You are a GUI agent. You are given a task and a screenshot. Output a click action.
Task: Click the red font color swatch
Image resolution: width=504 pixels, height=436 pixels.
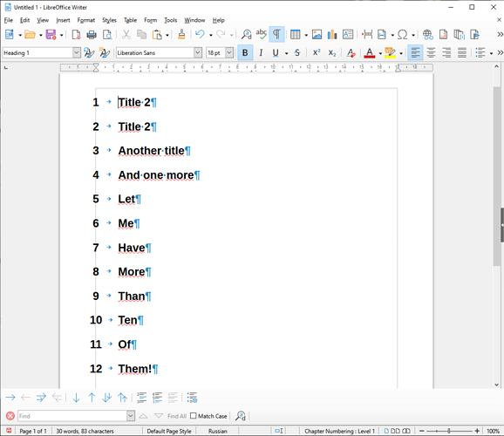(370, 52)
